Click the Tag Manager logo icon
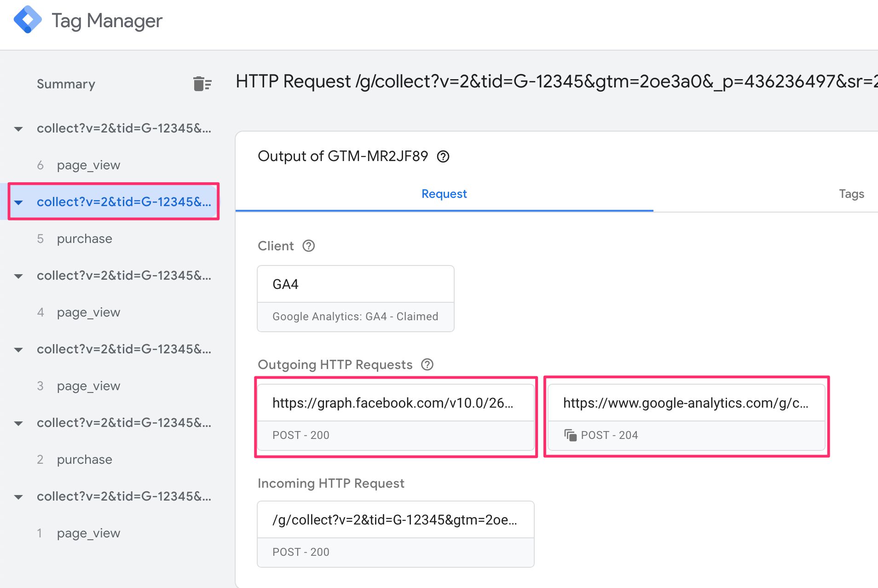Screen dimensions: 878x588 pyautogui.click(x=28, y=20)
